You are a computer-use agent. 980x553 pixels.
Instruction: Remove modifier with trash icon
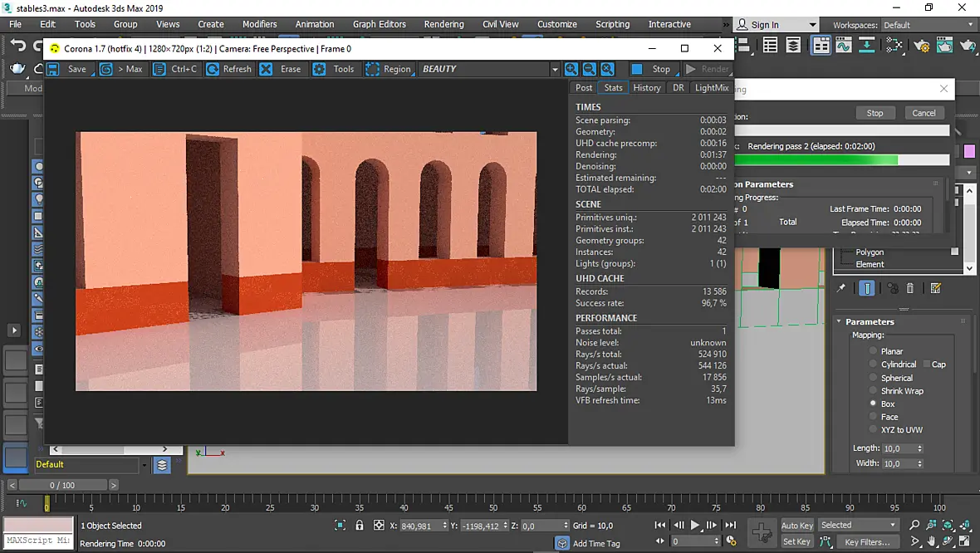click(x=910, y=288)
